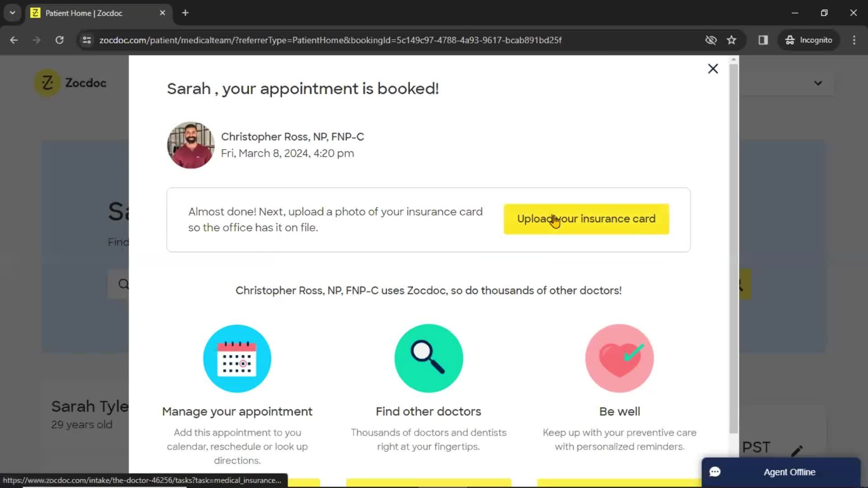Viewport: 868px width, 488px height.
Task: Expand the patient home dropdown chevron
Action: (819, 83)
